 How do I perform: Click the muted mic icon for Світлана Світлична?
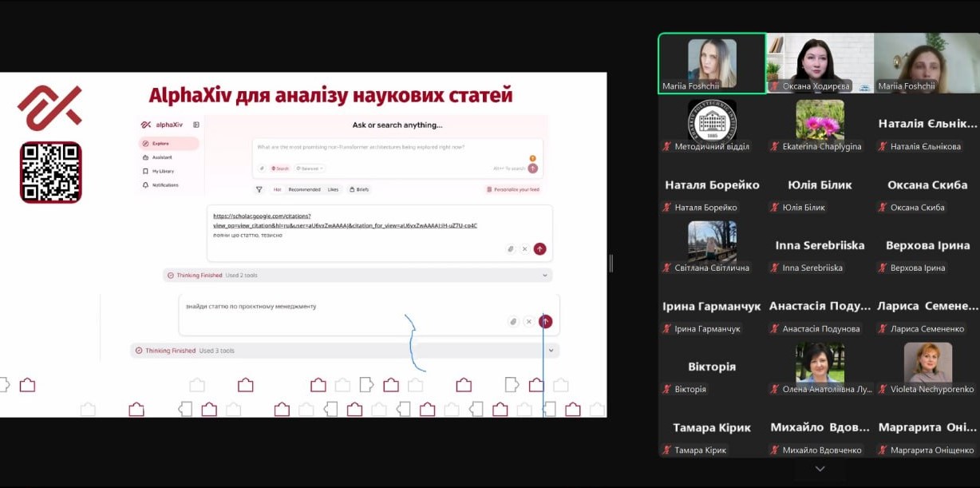click(666, 268)
